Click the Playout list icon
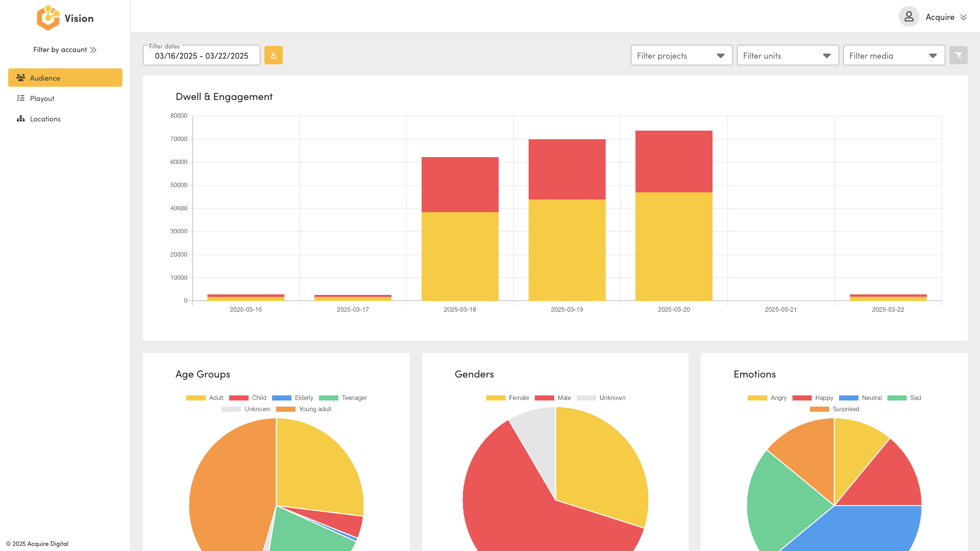Viewport: 980px width, 551px height. tap(21, 98)
